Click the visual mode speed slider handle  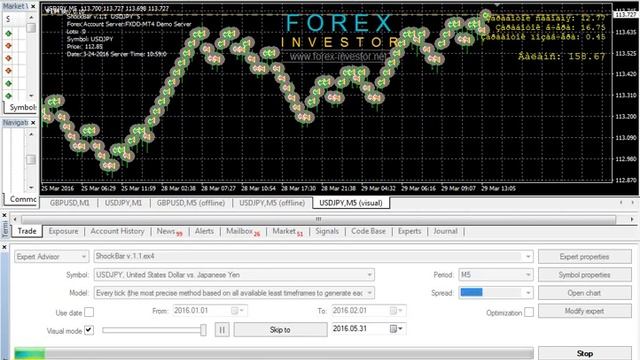coord(203,330)
